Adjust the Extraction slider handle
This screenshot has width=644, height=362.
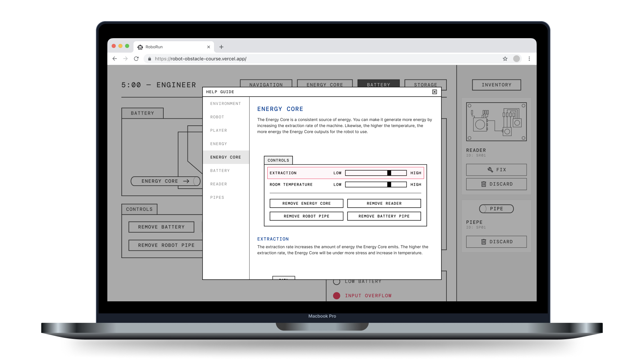tap(389, 173)
